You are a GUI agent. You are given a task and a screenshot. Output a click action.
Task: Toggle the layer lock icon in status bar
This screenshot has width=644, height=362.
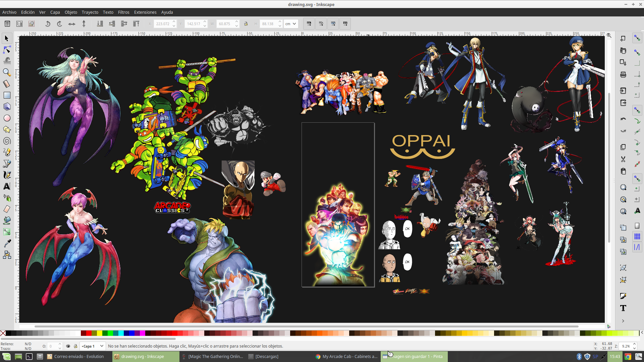(75, 346)
